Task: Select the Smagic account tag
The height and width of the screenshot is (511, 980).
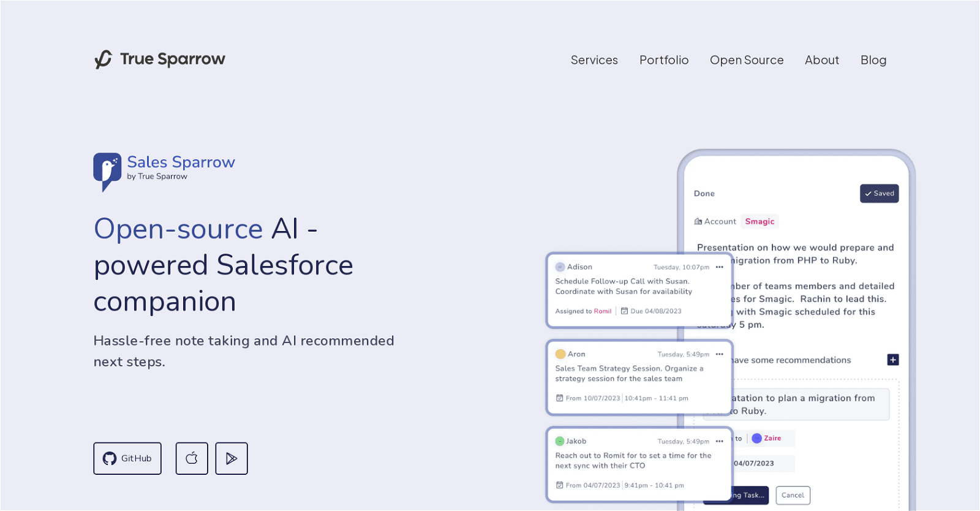Action: pos(759,222)
